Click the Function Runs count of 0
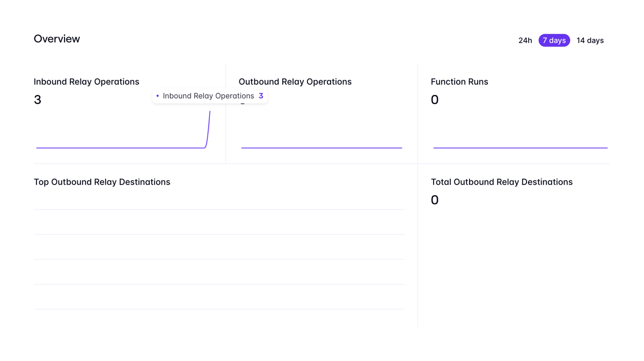Viewport: 644px width, 361px height. 435,99
